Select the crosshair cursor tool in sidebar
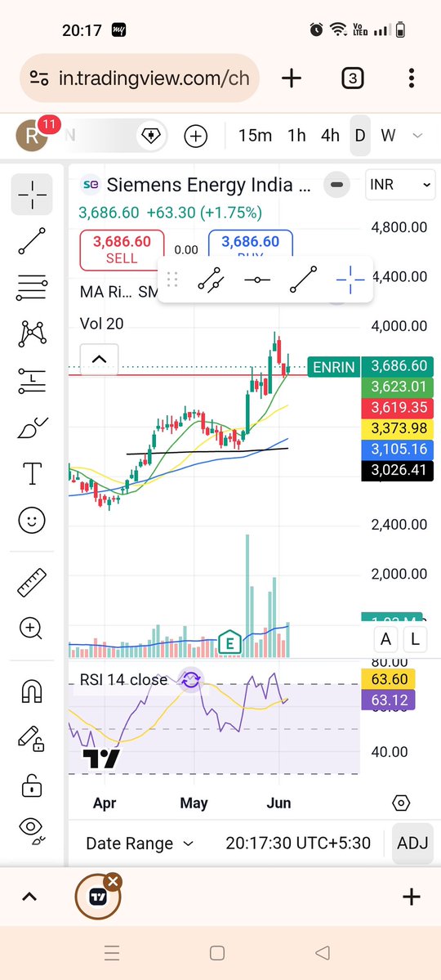 coord(32,195)
